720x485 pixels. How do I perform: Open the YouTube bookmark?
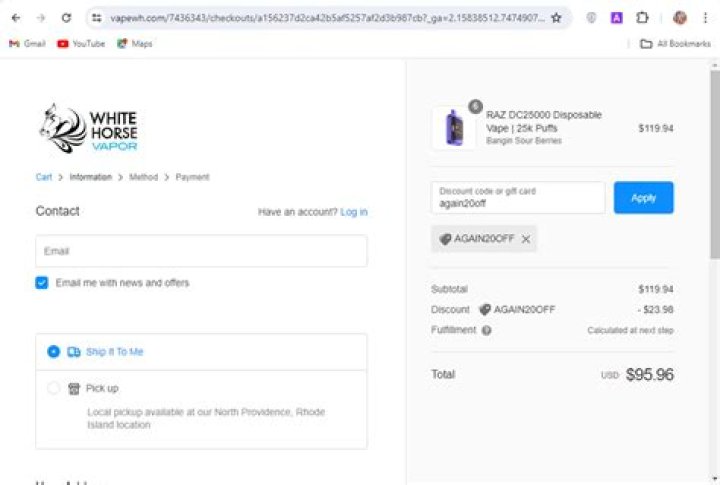81,44
